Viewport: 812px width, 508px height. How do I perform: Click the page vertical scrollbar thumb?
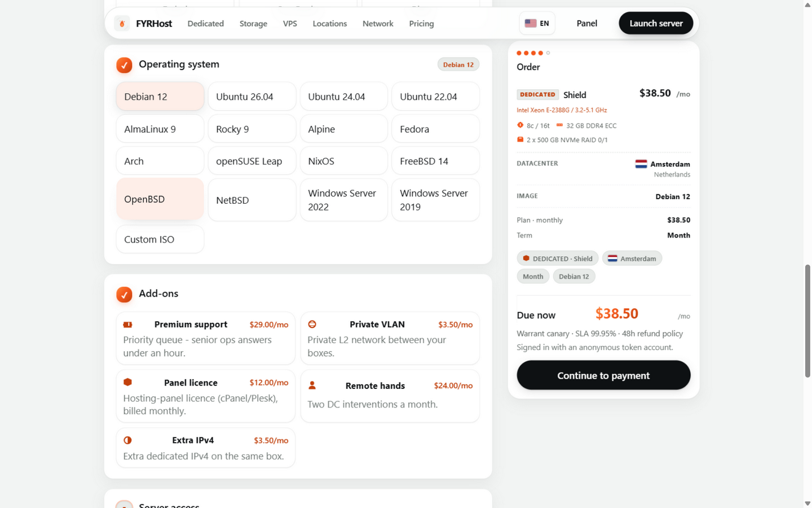807,321
